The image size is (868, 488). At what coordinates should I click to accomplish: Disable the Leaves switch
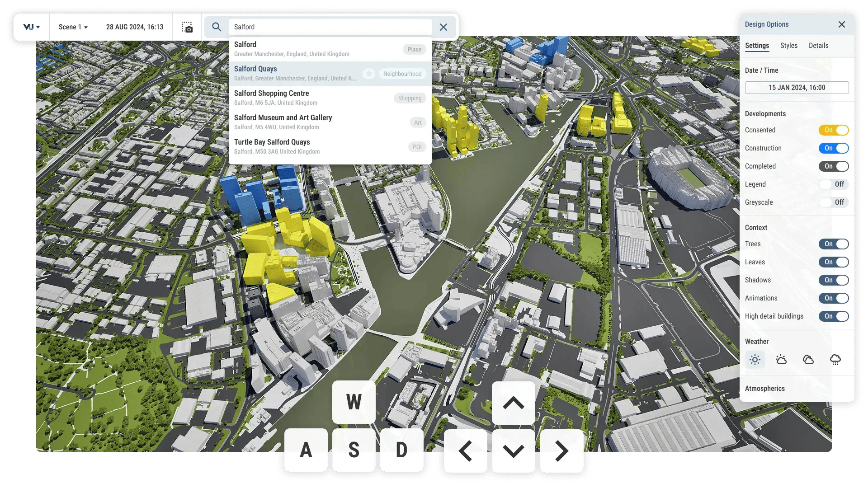click(x=834, y=262)
